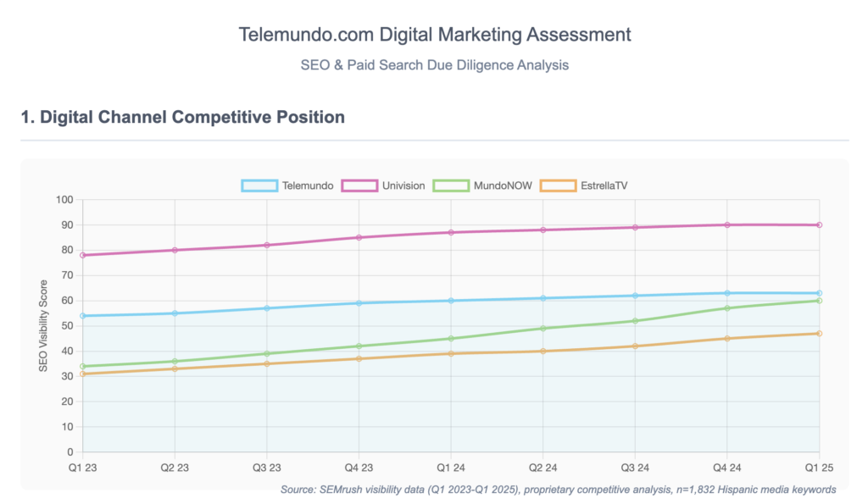Click MundoNOW data point at Q4 24
This screenshot has width=868, height=504.
click(727, 308)
